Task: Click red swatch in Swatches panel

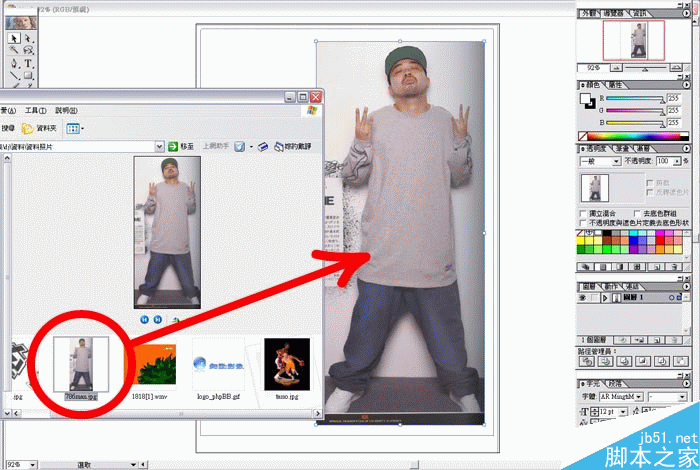Action: (x=660, y=241)
